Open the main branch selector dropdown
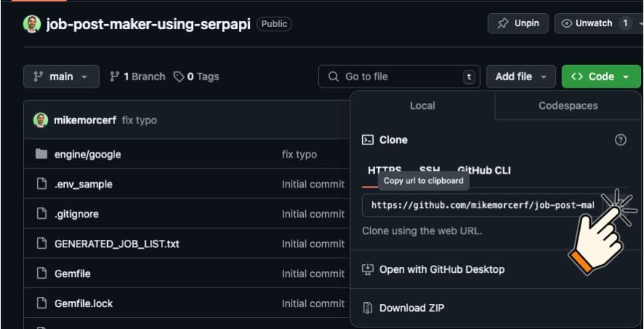Image resolution: width=644 pixels, height=329 pixels. 61,77
